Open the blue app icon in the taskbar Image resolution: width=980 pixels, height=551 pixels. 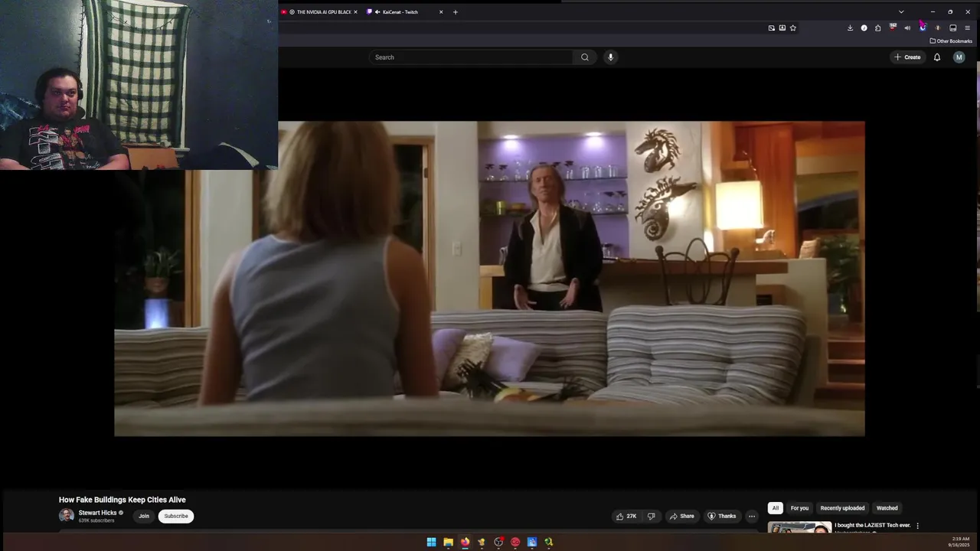tap(532, 542)
